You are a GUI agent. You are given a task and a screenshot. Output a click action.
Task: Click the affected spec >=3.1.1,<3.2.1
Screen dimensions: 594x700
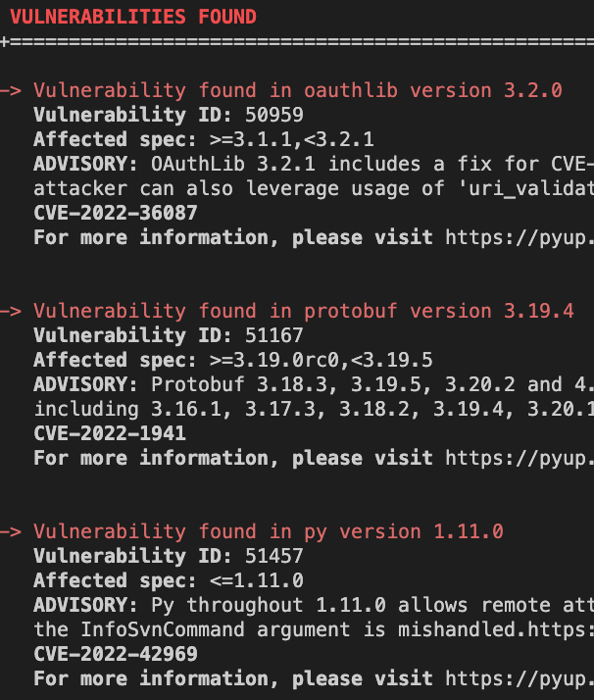tap(291, 139)
